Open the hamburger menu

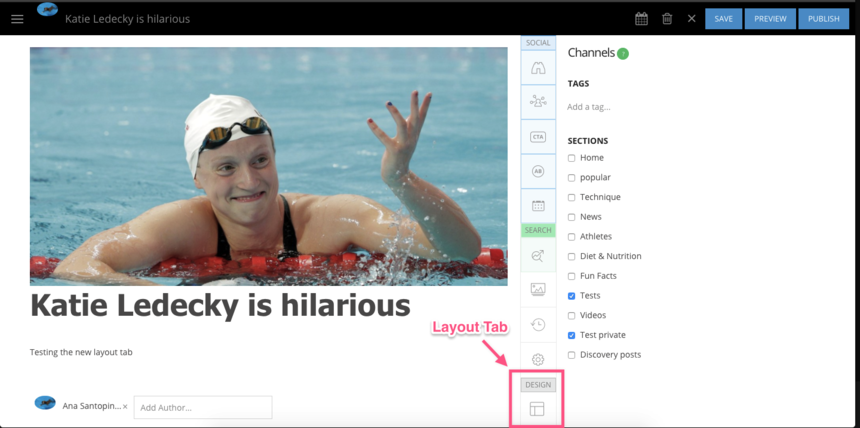(x=17, y=19)
